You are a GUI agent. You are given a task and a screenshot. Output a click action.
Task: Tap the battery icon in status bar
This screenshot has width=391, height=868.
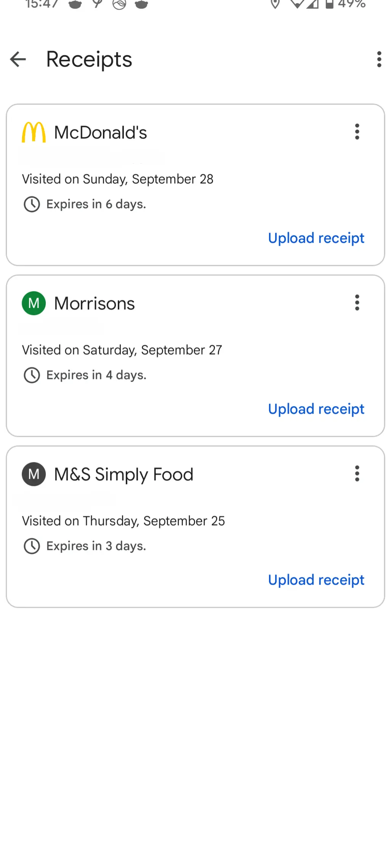(x=329, y=4)
